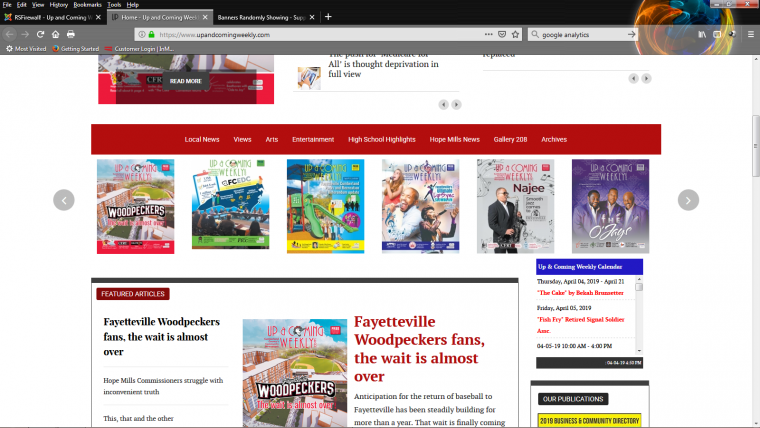Open the Firefox hamburger menu
The height and width of the screenshot is (428, 760).
tap(751, 34)
